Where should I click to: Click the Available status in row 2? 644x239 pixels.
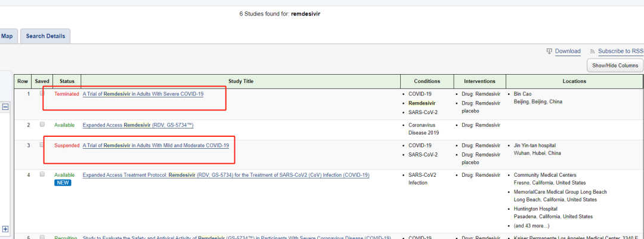pos(64,125)
